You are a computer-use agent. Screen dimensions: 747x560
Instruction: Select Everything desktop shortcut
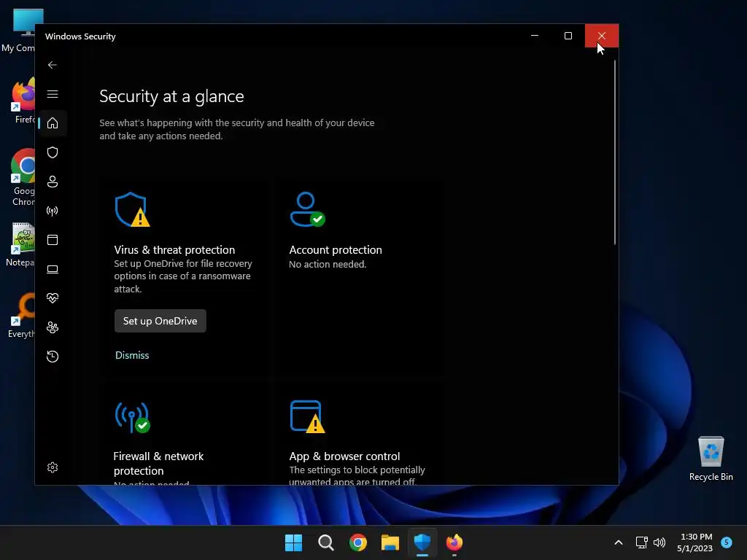click(22, 315)
